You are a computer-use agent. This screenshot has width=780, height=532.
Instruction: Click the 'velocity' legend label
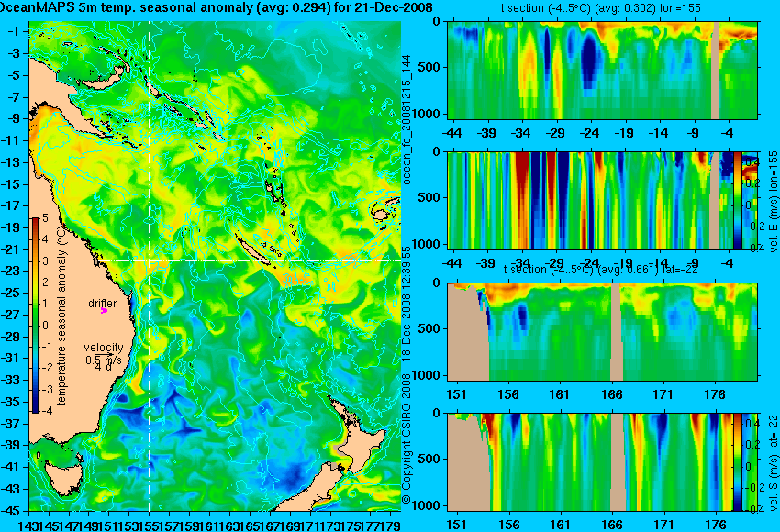coord(103,347)
